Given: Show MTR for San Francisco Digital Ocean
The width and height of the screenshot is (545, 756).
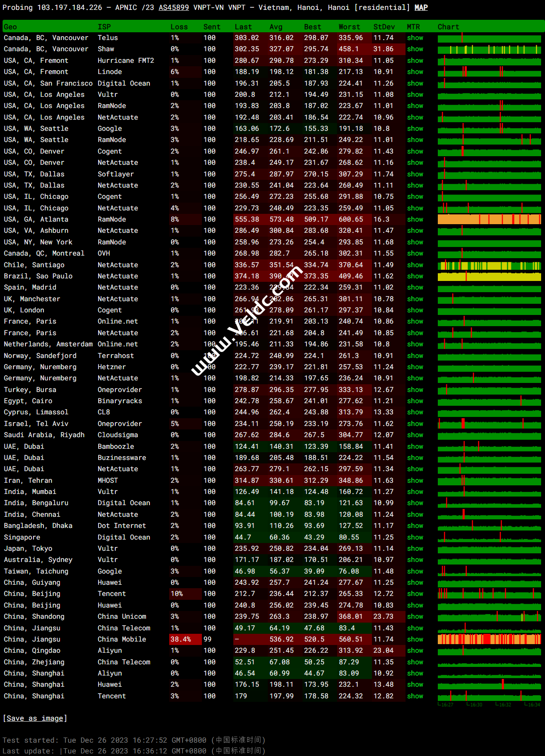Looking at the screenshot, I should point(415,83).
